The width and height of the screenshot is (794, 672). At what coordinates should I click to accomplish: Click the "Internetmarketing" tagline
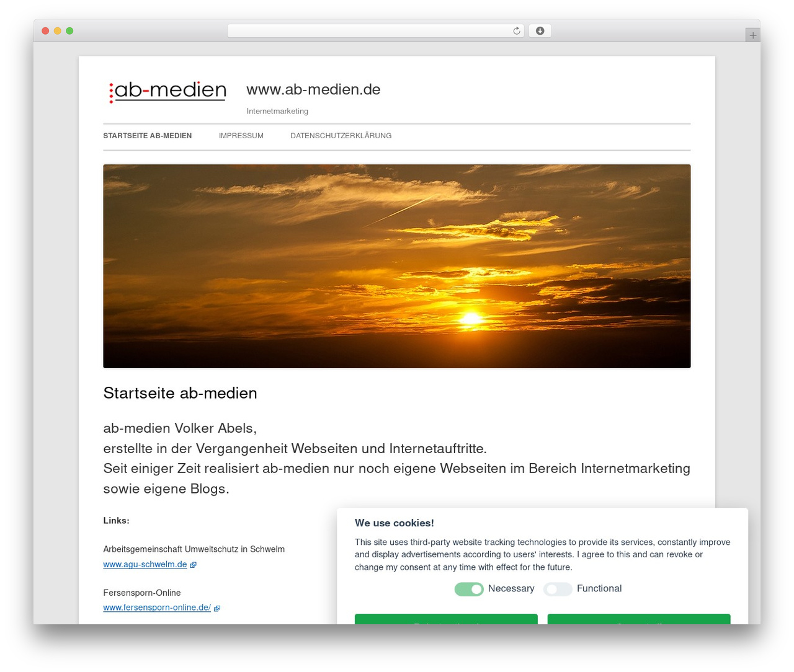coord(277,112)
